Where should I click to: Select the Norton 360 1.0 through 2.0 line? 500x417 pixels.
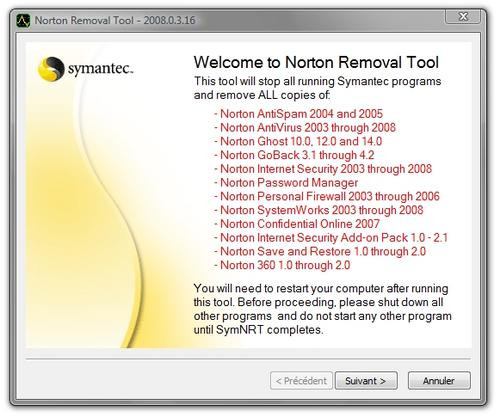[x=282, y=265]
